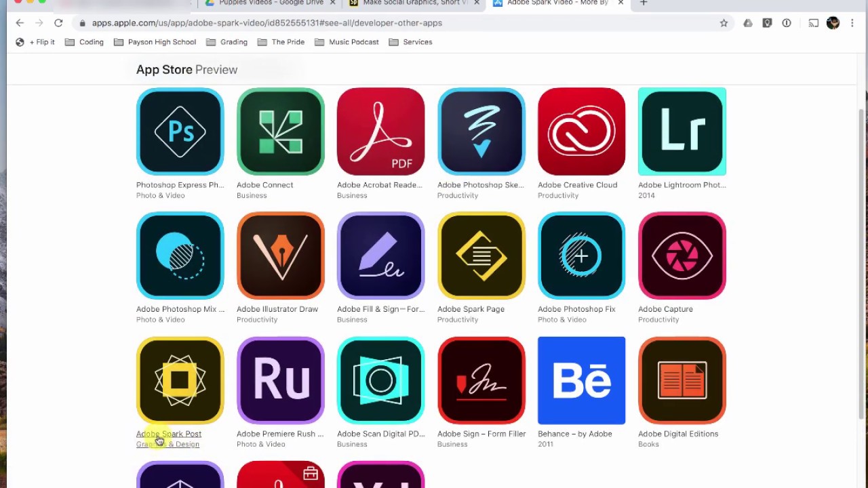Open the Adobe Sign Form Filler icon
This screenshot has width=868, height=488.
click(481, 380)
